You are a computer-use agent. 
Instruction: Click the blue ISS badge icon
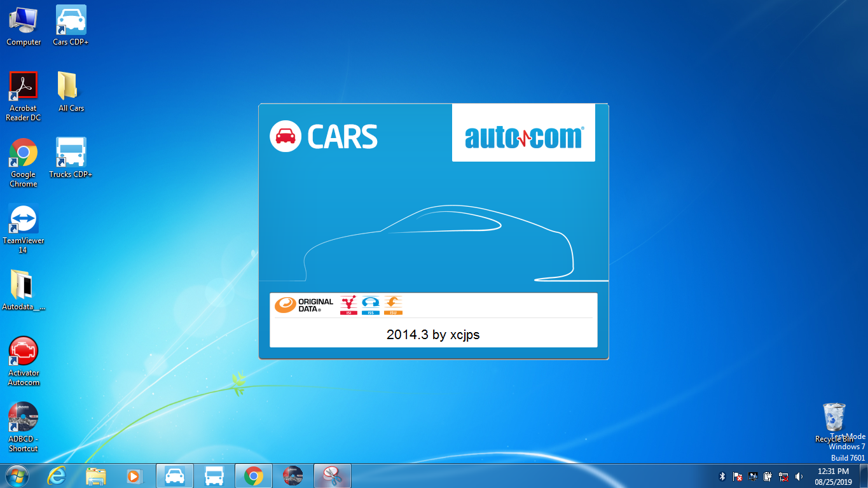[371, 305]
